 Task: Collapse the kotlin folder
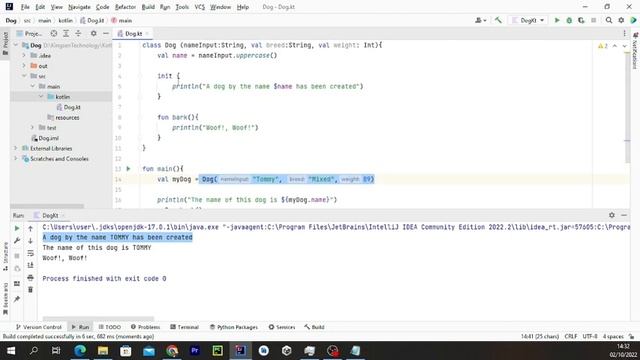[41, 96]
